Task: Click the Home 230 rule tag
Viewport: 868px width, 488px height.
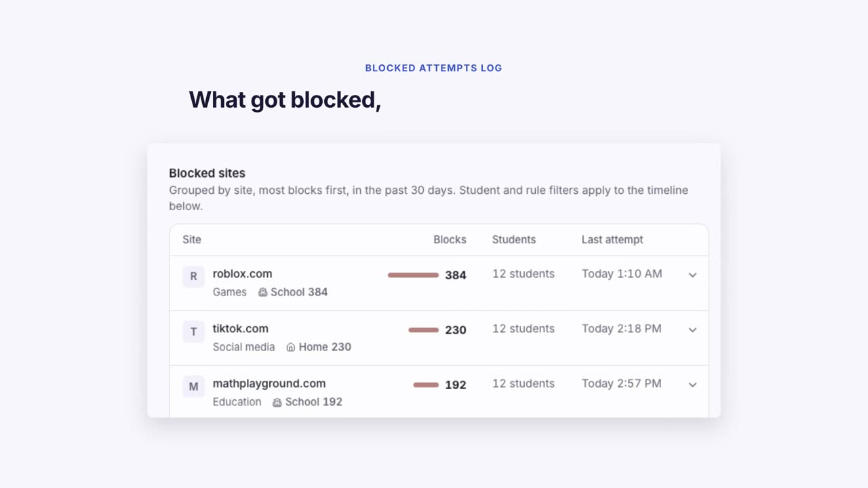Action: pyautogui.click(x=319, y=347)
